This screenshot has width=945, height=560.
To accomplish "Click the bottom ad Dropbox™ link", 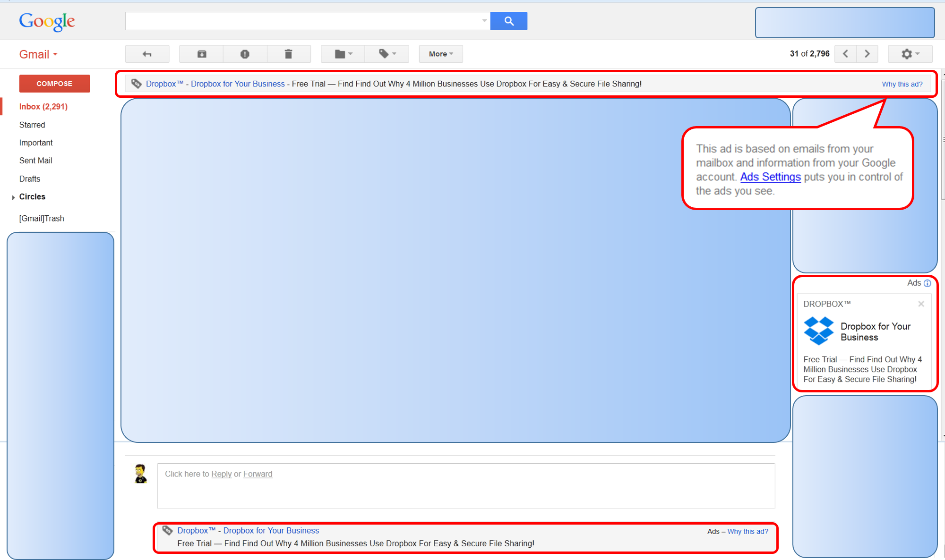I will [x=196, y=530].
